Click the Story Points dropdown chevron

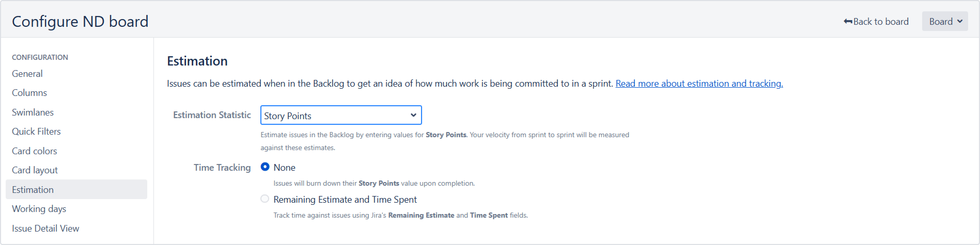click(x=413, y=116)
